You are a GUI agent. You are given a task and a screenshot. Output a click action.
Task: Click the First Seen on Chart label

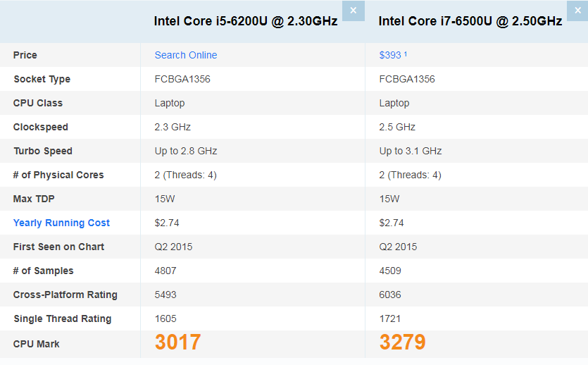pos(58,247)
